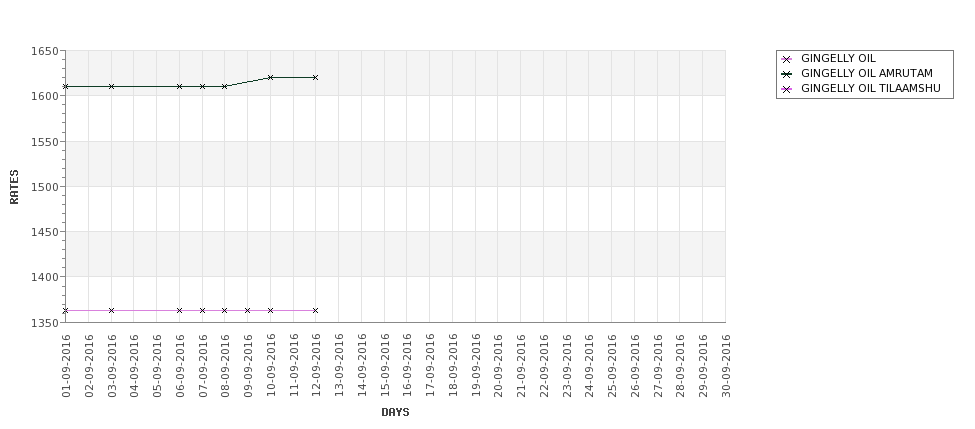Click the 12-09-2016 date label
The height and width of the screenshot is (429, 975).
[x=316, y=366]
